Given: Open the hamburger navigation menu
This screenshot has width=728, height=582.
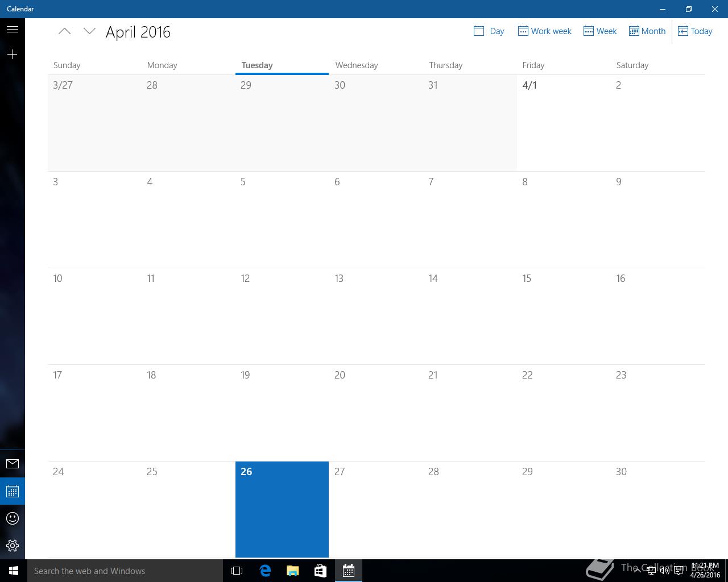Looking at the screenshot, I should (x=13, y=29).
